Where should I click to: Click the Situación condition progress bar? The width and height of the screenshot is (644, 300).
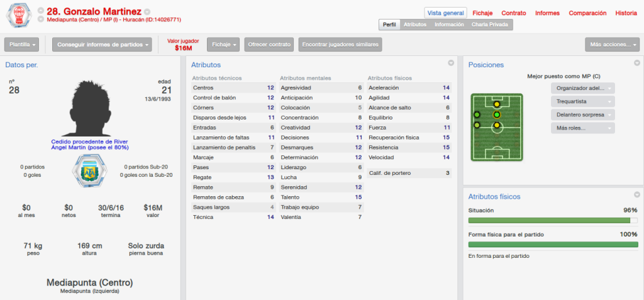tap(553, 220)
